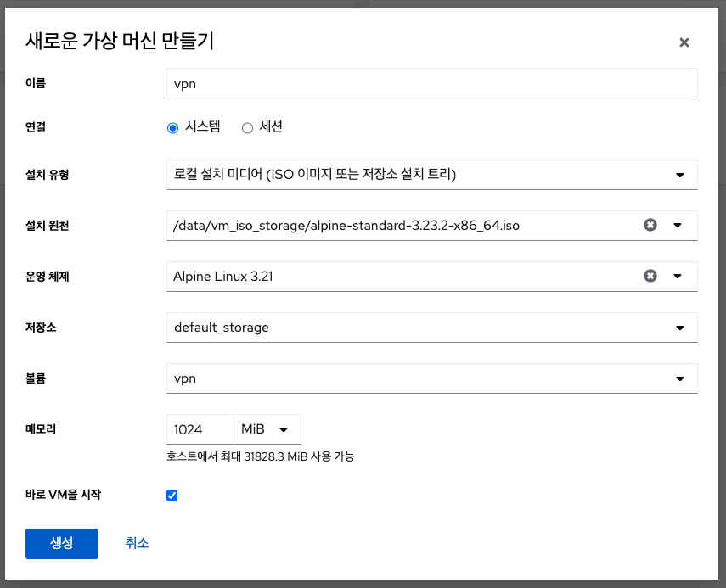Clear the Alpine Linux 3.21 operating system

[650, 276]
